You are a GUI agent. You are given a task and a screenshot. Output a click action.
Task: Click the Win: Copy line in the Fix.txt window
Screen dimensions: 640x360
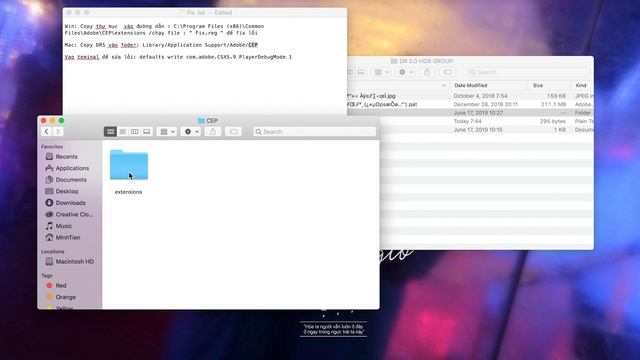164,29
